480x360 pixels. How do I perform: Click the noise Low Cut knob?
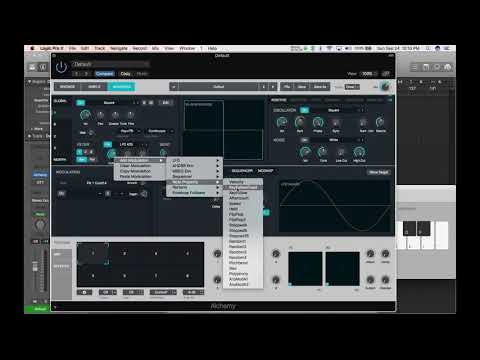(341, 152)
